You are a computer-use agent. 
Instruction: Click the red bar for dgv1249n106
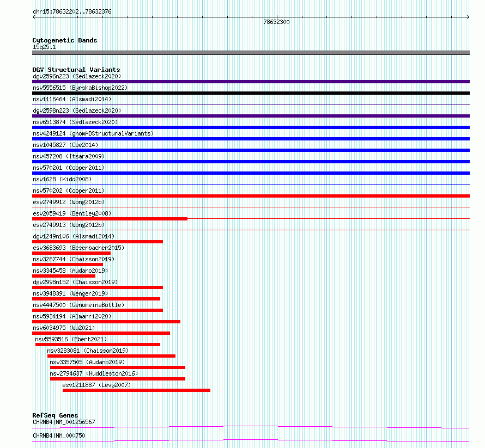coord(98,242)
